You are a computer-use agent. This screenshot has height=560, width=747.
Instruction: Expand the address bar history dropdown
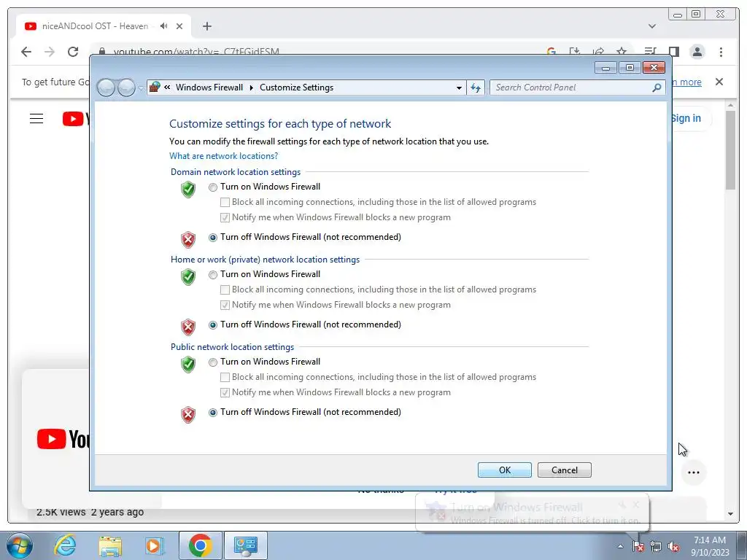(x=459, y=87)
